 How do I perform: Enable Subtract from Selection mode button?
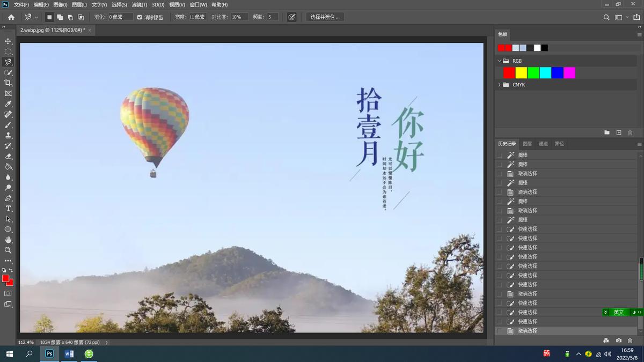70,17
